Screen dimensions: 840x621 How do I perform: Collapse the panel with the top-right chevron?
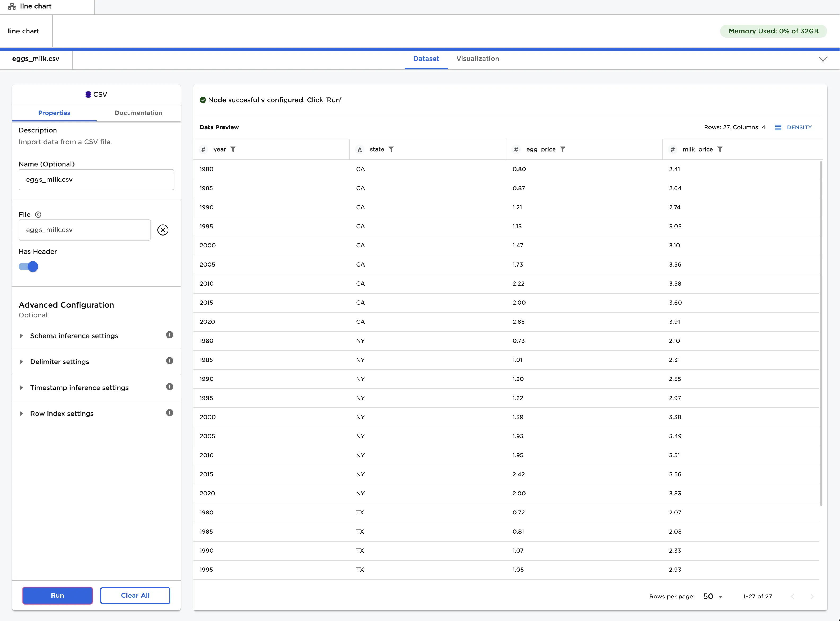(x=823, y=59)
